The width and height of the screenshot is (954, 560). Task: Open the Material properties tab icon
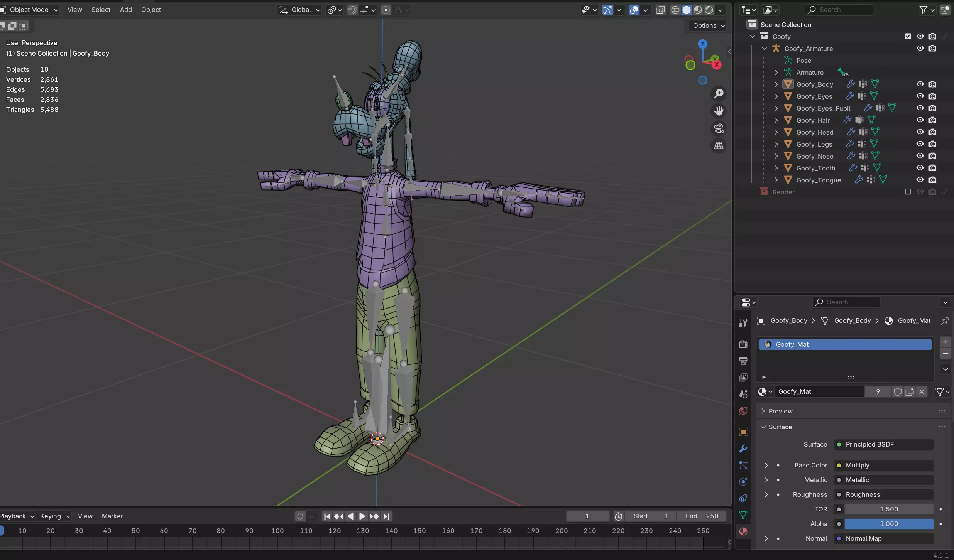(743, 531)
